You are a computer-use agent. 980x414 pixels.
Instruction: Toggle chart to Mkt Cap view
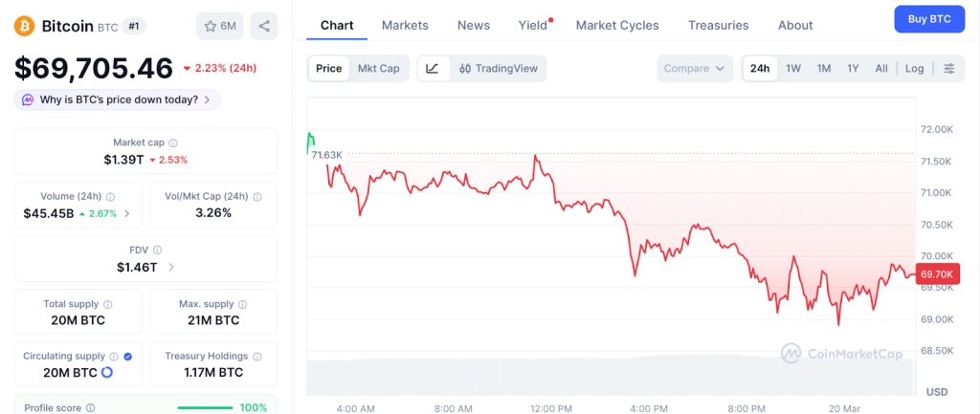(378, 68)
